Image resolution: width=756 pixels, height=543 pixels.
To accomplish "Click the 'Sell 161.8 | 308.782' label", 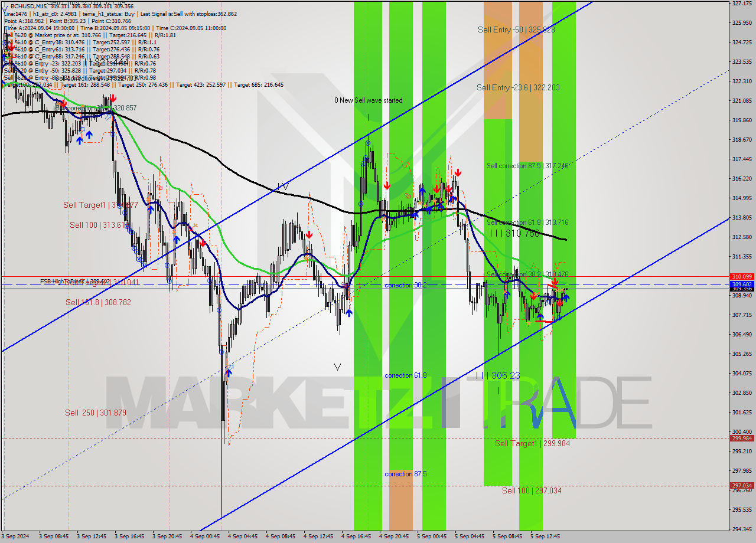I will pyautogui.click(x=98, y=302).
